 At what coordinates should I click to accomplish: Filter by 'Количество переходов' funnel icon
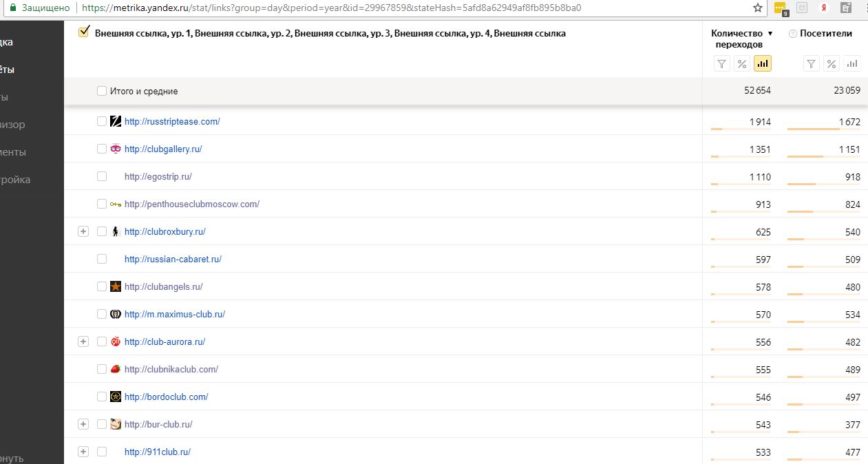coord(721,64)
